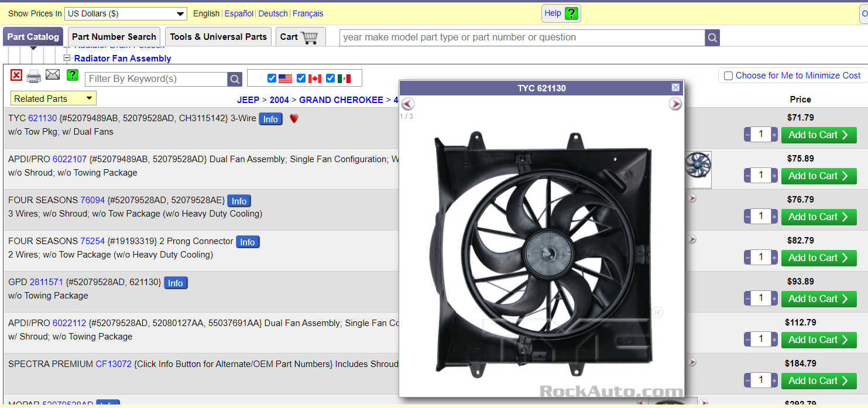This screenshot has width=868, height=408.
Task: Close the TYC 621130 image popup
Action: click(676, 88)
